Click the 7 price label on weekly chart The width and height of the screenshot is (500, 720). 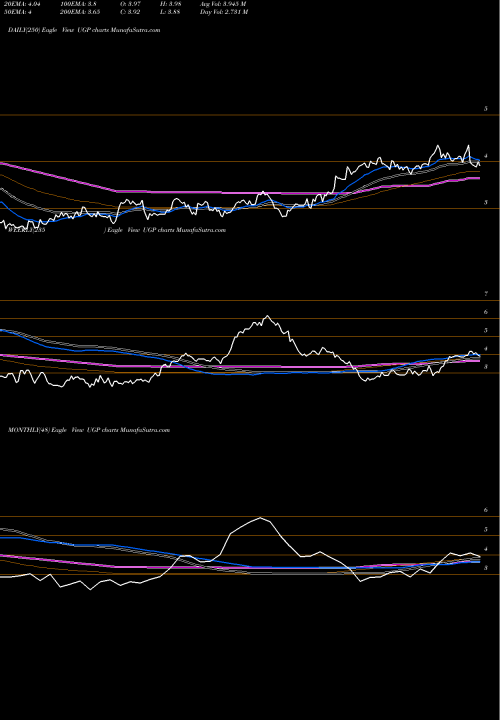click(486, 294)
